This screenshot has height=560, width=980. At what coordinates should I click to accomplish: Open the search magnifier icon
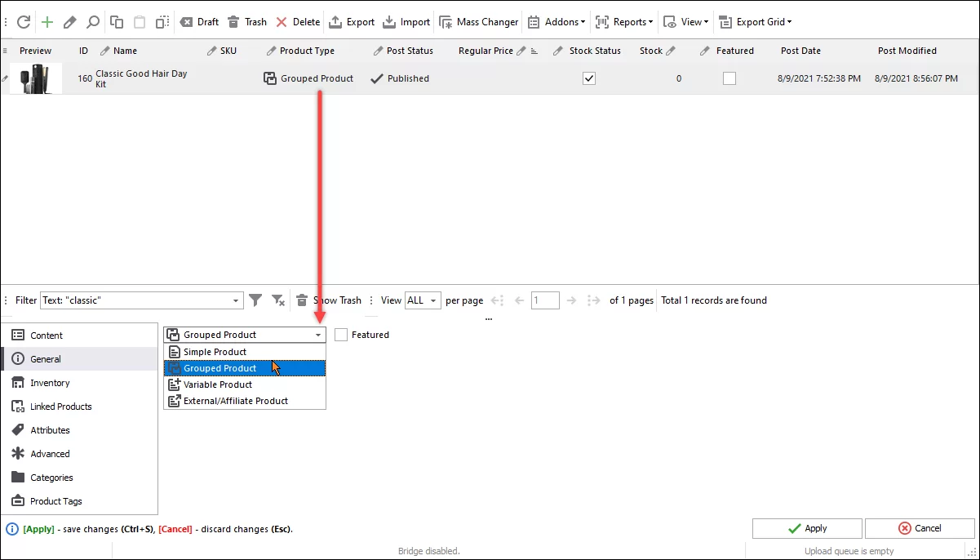point(93,21)
